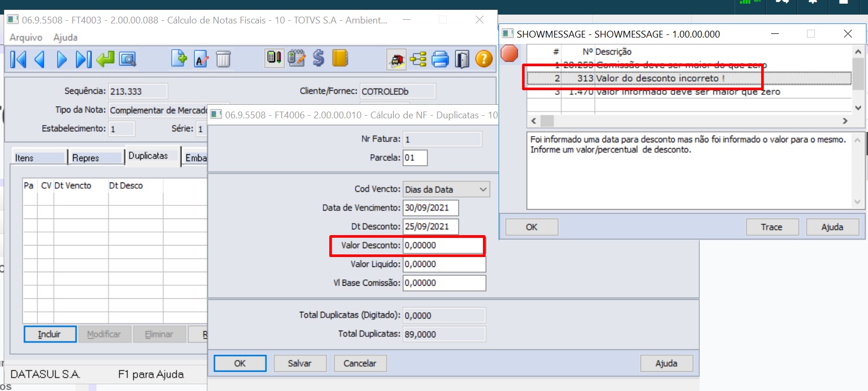Click the Total Duplicatas value 89,0000
This screenshot has height=391, width=868.
[x=444, y=334]
